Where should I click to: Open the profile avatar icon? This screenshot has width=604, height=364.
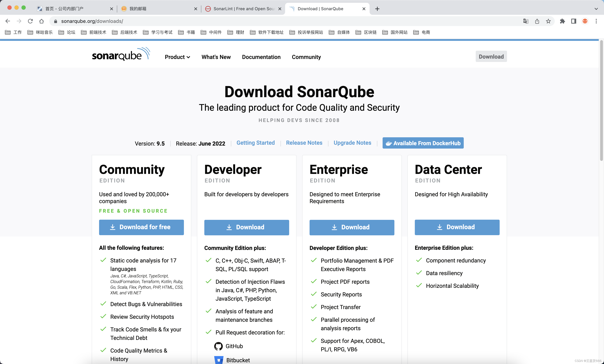click(585, 21)
